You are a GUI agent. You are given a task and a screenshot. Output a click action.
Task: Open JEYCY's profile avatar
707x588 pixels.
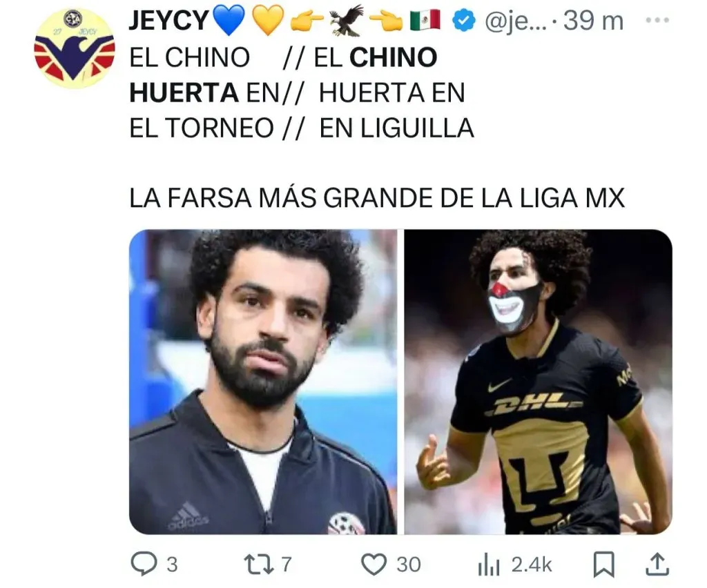[75, 49]
